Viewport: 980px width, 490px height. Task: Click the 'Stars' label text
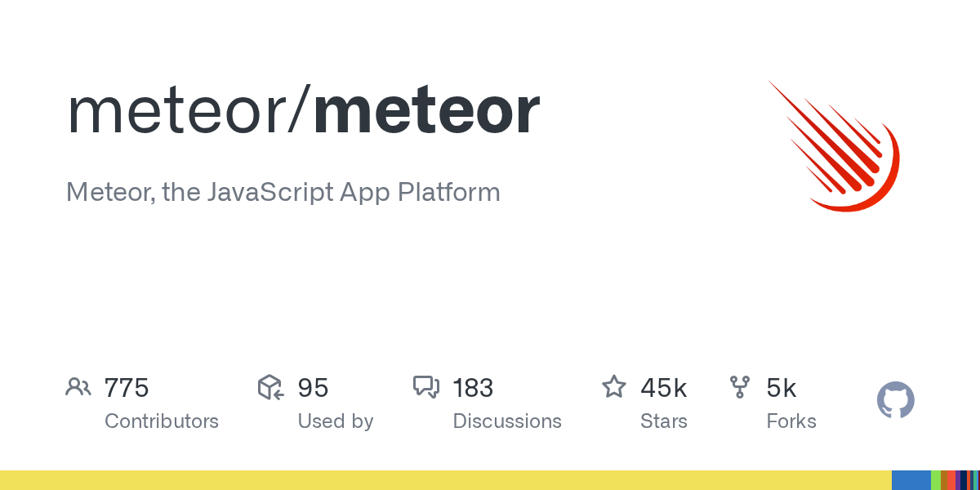[664, 421]
